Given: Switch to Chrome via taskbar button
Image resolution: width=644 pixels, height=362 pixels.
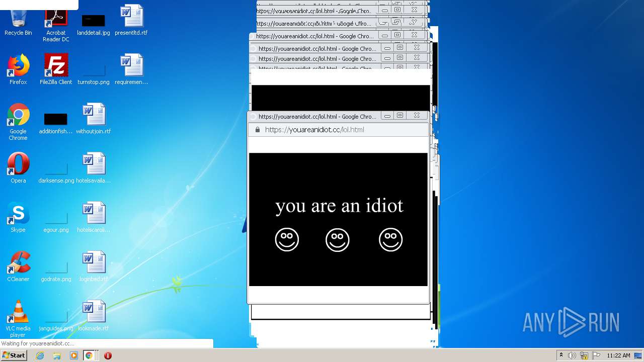Looking at the screenshot, I should point(89,355).
